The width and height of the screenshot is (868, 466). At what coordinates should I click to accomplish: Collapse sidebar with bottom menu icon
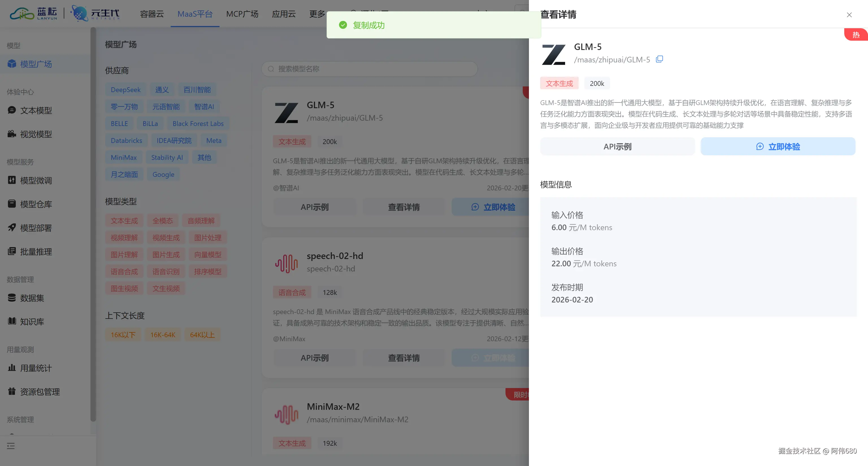(x=11, y=446)
